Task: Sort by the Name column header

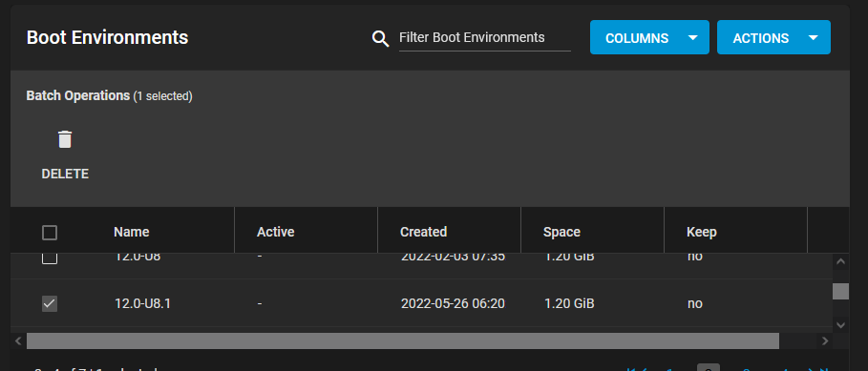Action: point(131,232)
